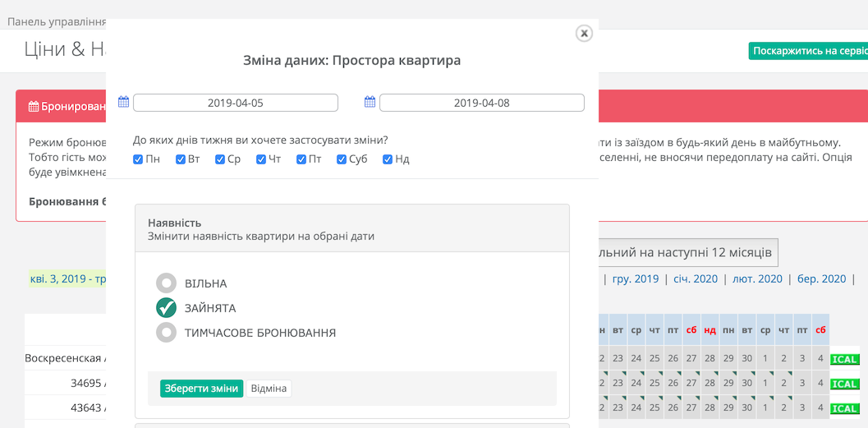
Task: Click calendar icon in red Бронирован header
Action: pyautogui.click(x=33, y=106)
